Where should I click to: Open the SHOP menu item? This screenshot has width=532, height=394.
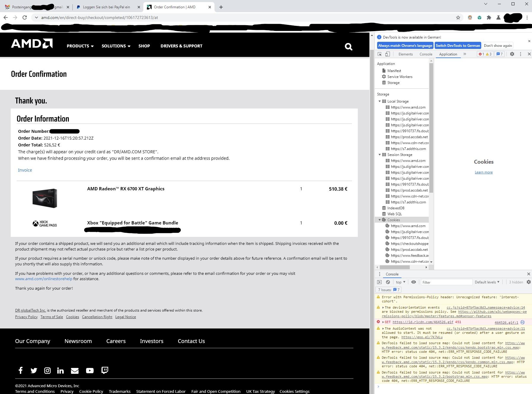144,46
